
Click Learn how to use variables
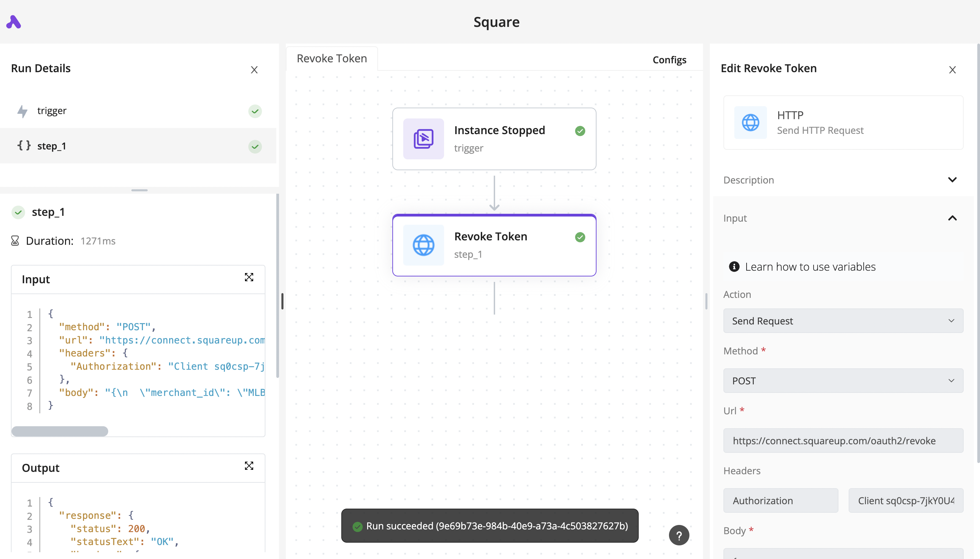tap(811, 267)
